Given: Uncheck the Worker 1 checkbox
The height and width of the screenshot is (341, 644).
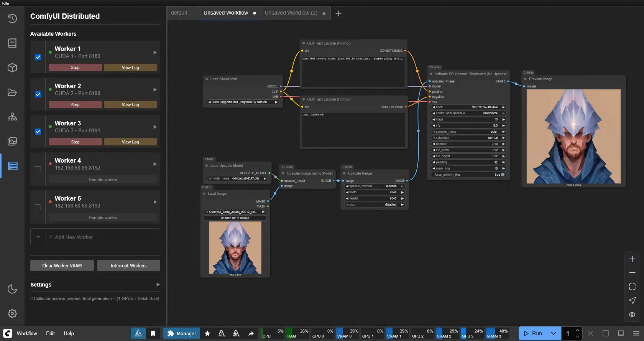Looking at the screenshot, I should (38, 57).
